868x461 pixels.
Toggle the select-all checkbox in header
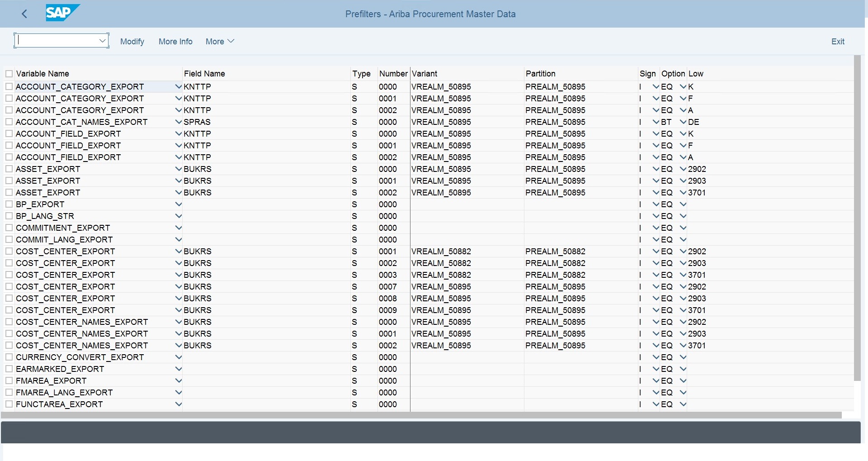[x=9, y=74]
